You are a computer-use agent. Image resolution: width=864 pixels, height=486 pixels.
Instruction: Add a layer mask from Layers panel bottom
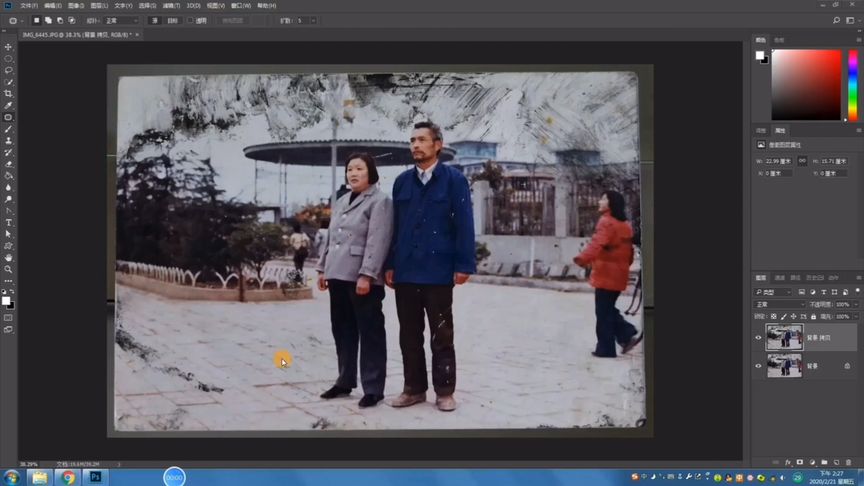[x=800, y=462]
